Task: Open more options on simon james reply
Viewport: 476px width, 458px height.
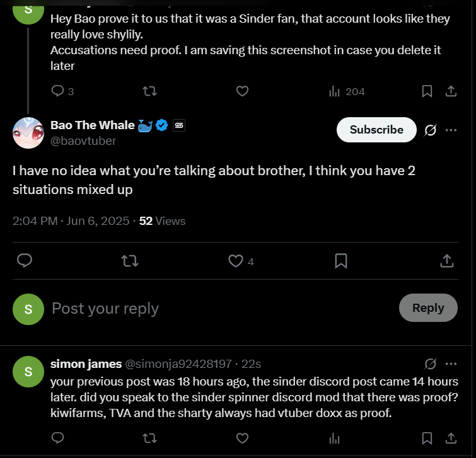Action: [451, 364]
